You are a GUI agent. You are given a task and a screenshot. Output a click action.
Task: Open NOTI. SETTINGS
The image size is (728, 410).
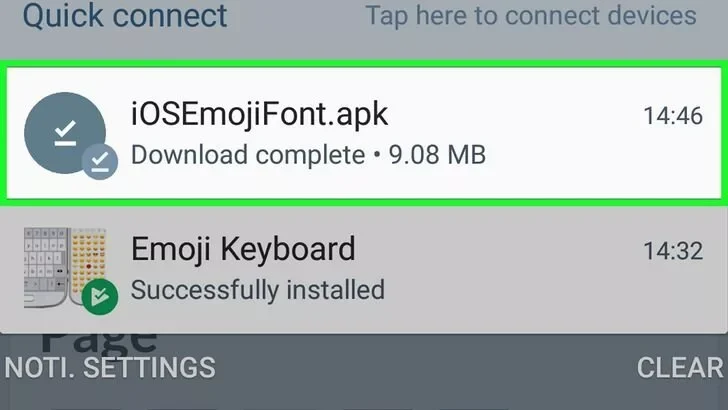coord(110,367)
